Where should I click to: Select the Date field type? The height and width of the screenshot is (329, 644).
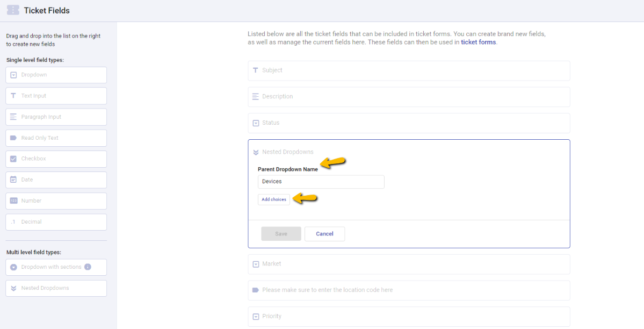pos(56,180)
